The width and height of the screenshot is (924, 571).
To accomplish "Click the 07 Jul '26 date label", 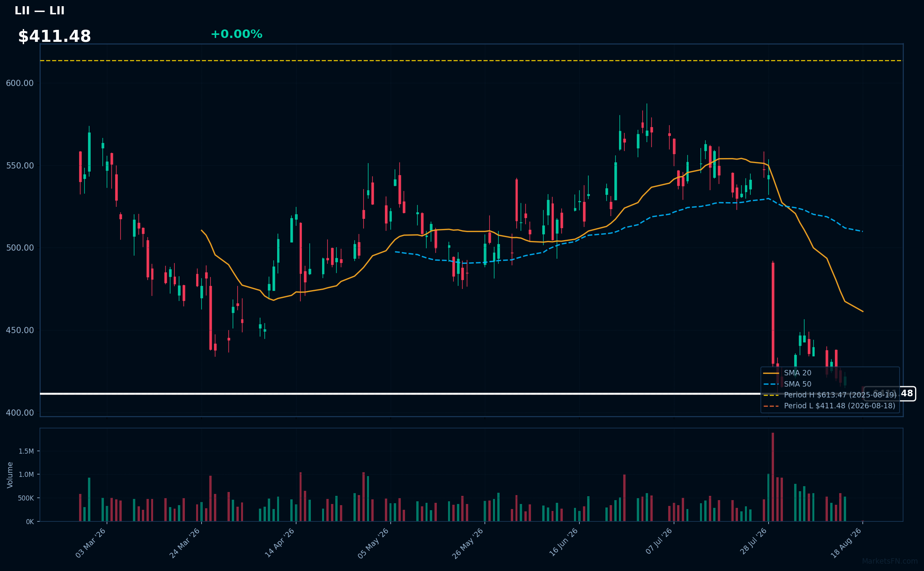I will click(x=659, y=541).
